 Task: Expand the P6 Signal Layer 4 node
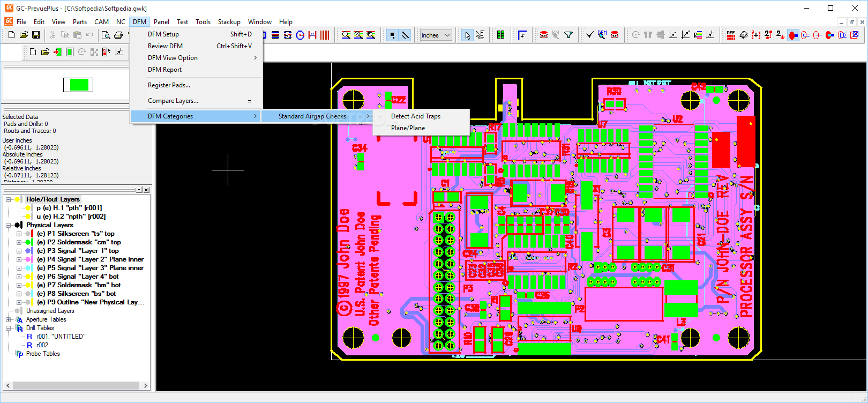tap(19, 277)
